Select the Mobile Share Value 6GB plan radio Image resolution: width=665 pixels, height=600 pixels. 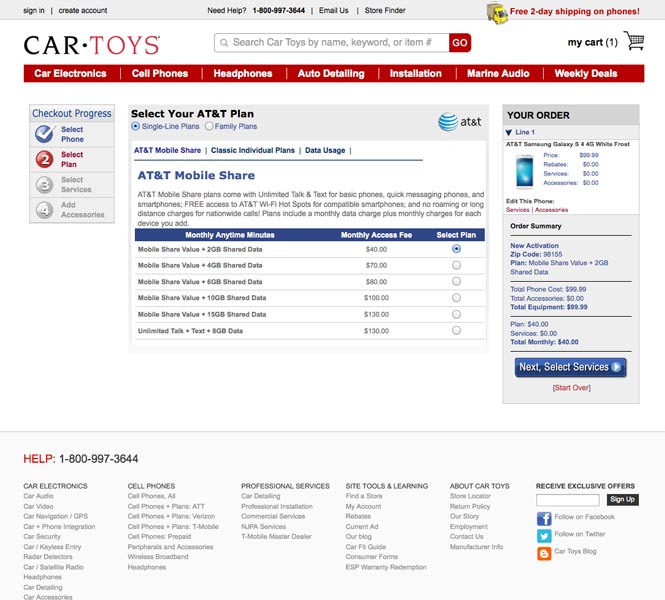(x=456, y=281)
